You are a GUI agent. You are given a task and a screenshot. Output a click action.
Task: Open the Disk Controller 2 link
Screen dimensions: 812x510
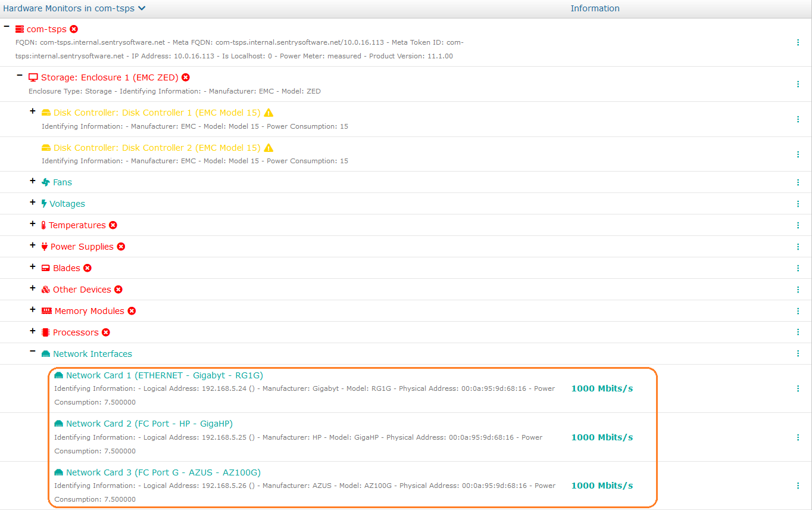coord(157,148)
